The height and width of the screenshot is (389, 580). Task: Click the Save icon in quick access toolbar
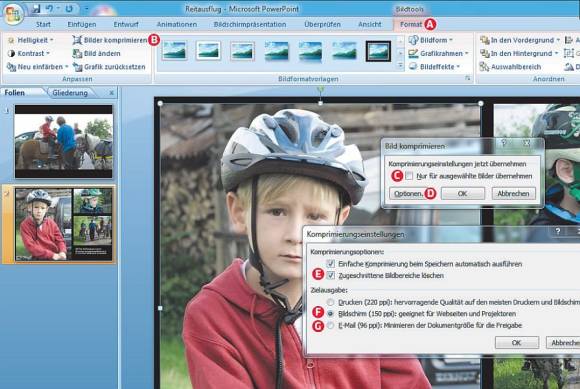36,9
